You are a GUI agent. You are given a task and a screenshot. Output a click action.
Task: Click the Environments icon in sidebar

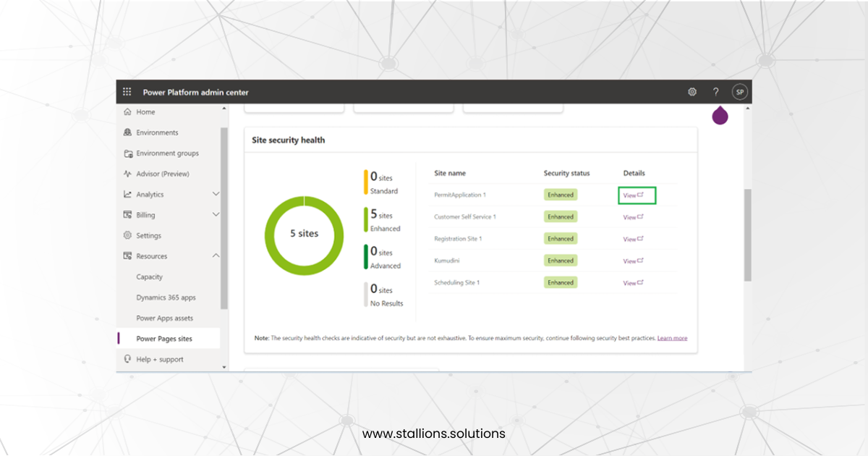click(x=127, y=132)
